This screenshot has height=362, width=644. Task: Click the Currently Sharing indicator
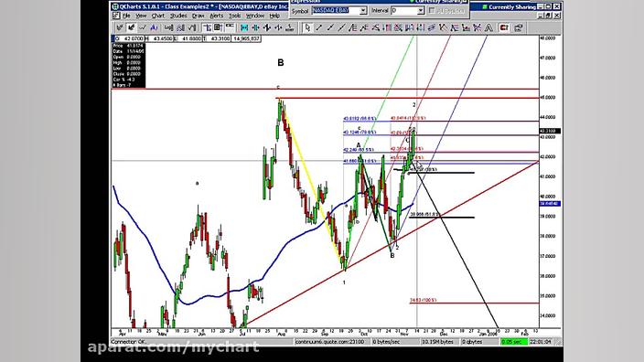(510, 7)
